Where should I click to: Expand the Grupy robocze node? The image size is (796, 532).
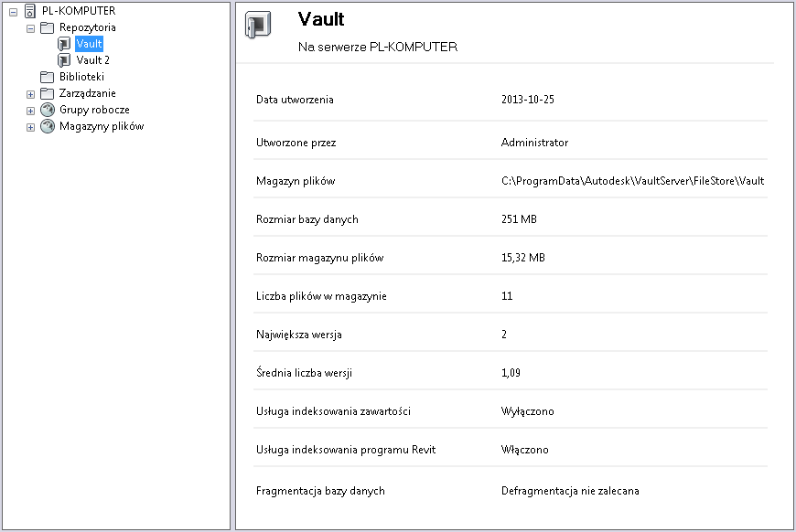pyautogui.click(x=30, y=110)
